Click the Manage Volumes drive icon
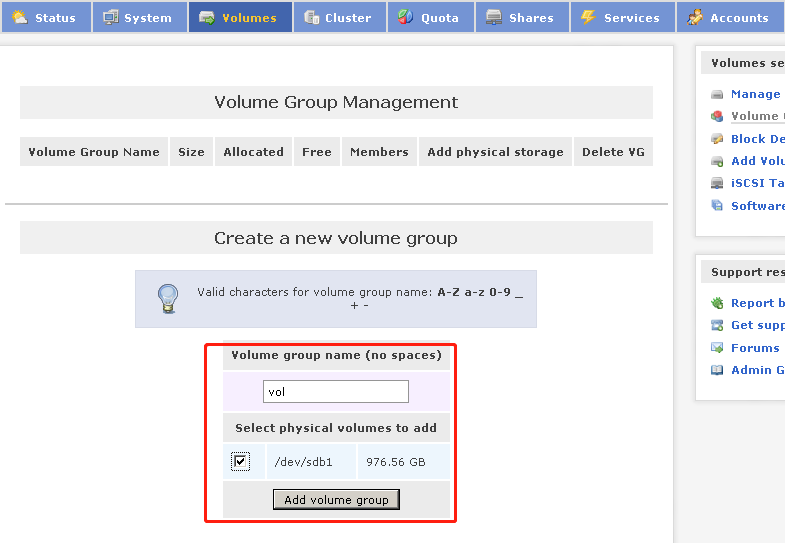785x543 pixels. point(717,94)
